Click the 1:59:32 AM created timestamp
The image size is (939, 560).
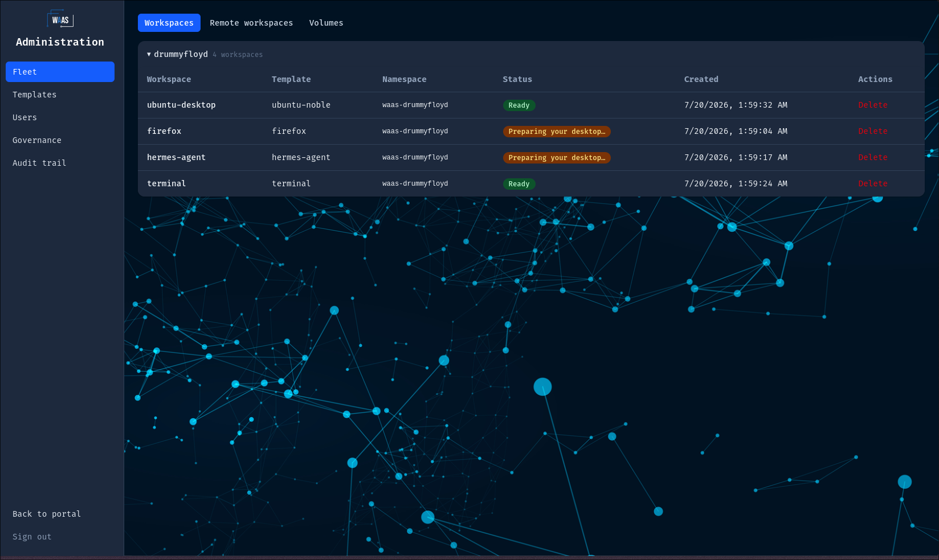[x=736, y=105]
